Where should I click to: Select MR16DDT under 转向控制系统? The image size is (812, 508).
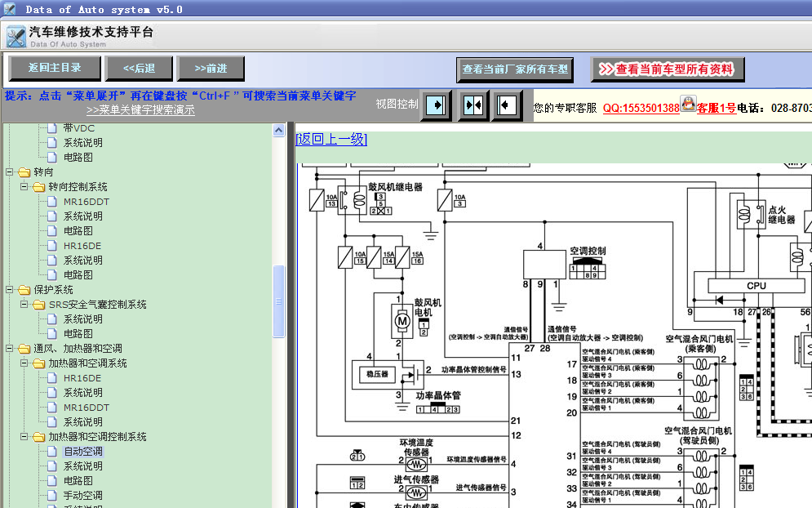pyautogui.click(x=86, y=202)
